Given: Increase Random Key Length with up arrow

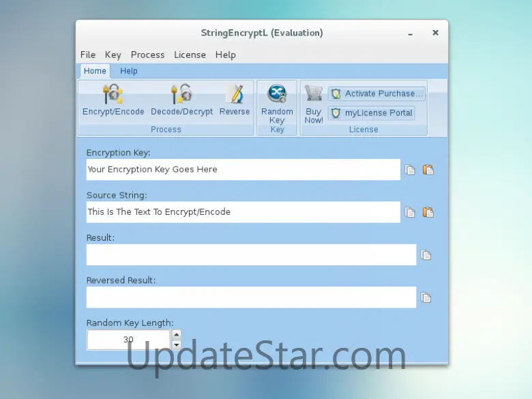Looking at the screenshot, I should pyautogui.click(x=177, y=335).
